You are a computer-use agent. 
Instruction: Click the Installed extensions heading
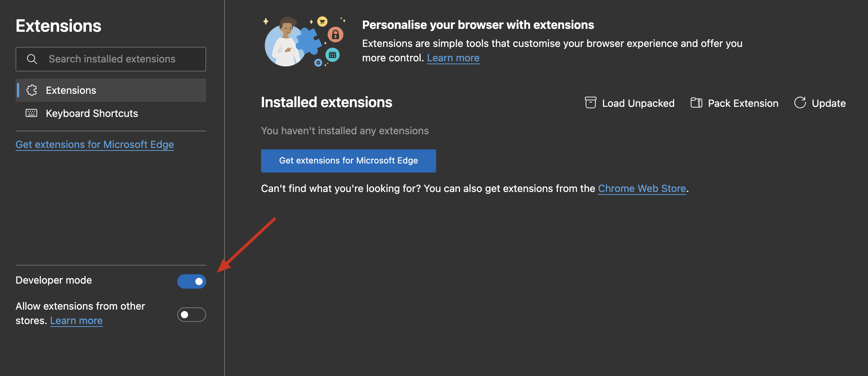[x=326, y=102]
